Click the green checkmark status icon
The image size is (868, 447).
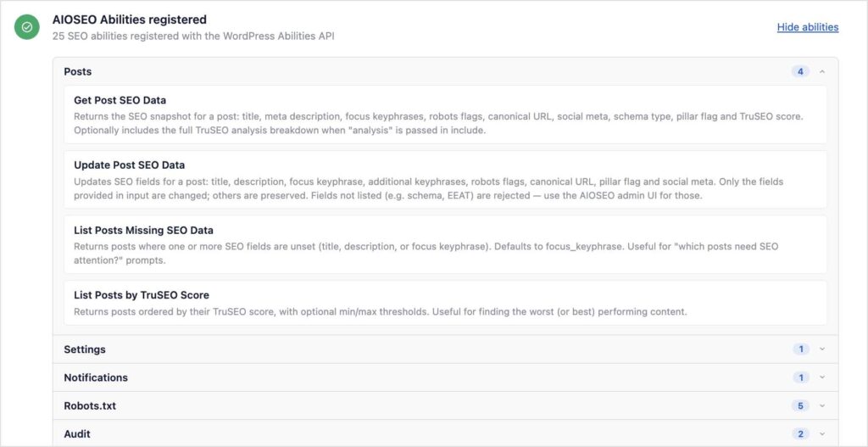coord(26,27)
